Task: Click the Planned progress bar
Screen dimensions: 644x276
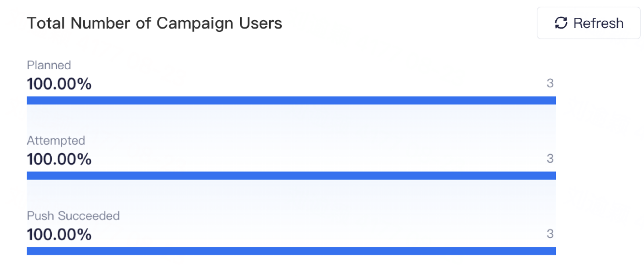Action: [291, 100]
